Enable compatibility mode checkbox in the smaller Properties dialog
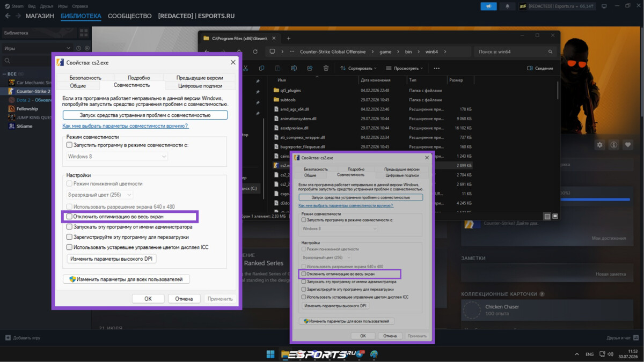644x362 pixels. coord(304,220)
